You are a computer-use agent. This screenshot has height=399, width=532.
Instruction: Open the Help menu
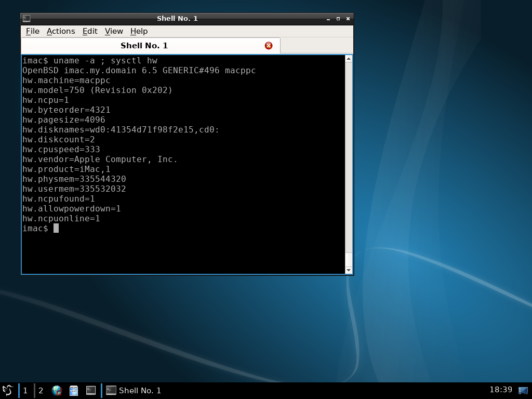pos(139,31)
